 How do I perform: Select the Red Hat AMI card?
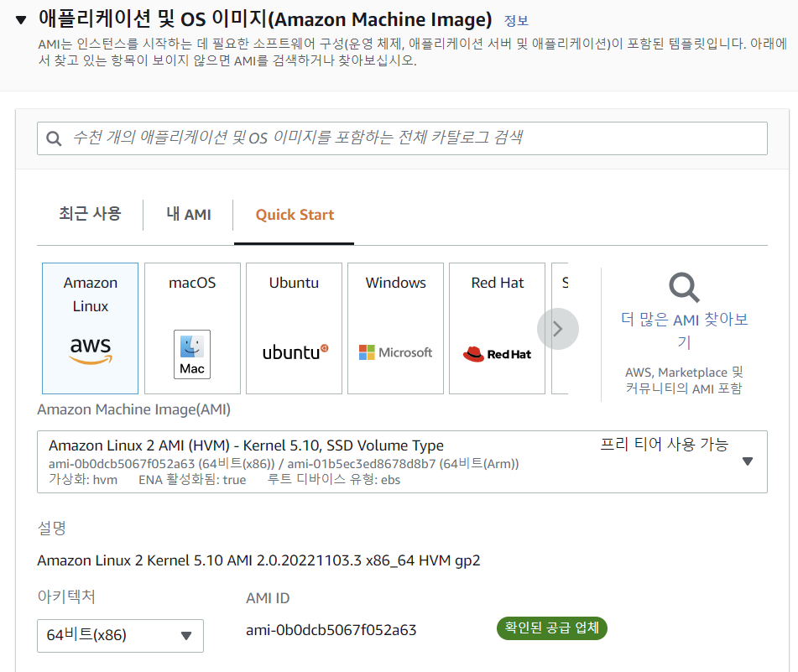[498, 328]
